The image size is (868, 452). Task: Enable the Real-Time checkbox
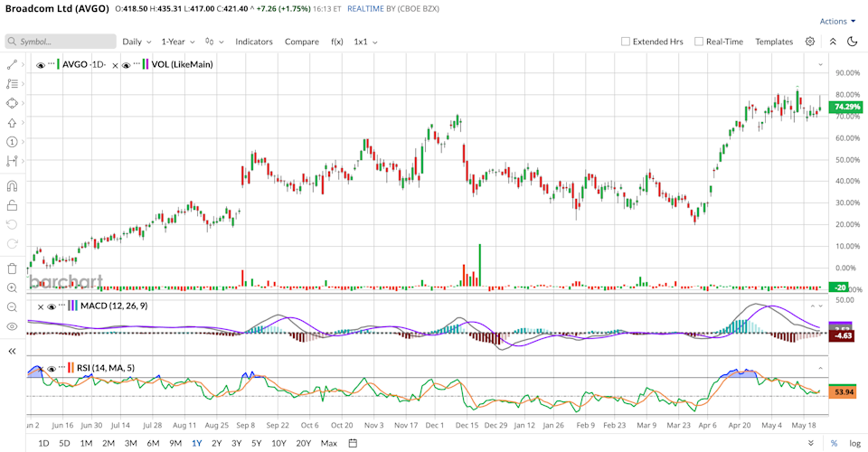[x=699, y=42]
